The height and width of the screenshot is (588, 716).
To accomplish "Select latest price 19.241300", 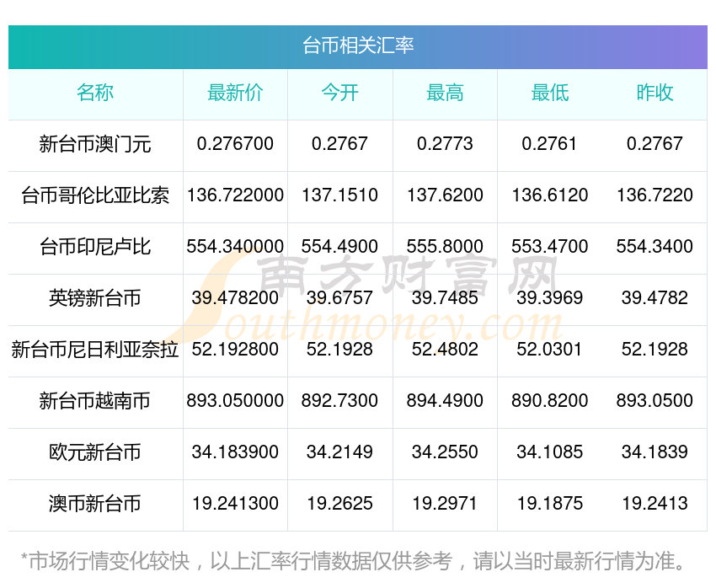I will [235, 504].
